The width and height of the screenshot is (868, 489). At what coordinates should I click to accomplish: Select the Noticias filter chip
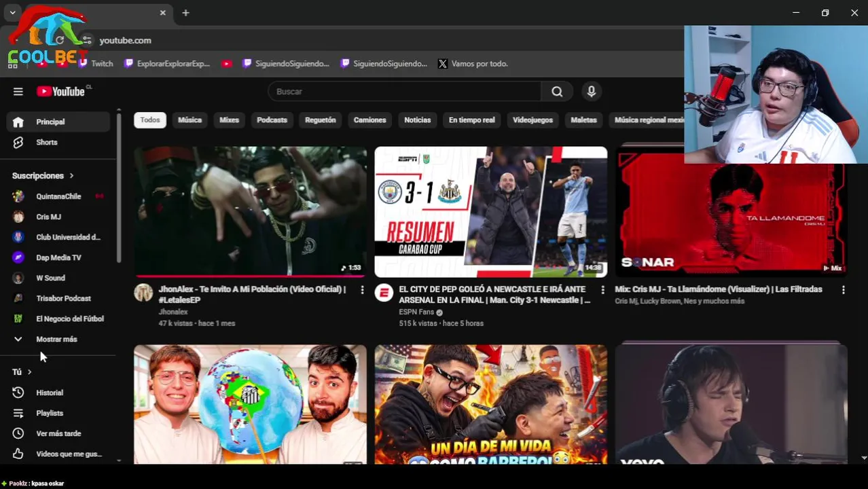pyautogui.click(x=417, y=120)
